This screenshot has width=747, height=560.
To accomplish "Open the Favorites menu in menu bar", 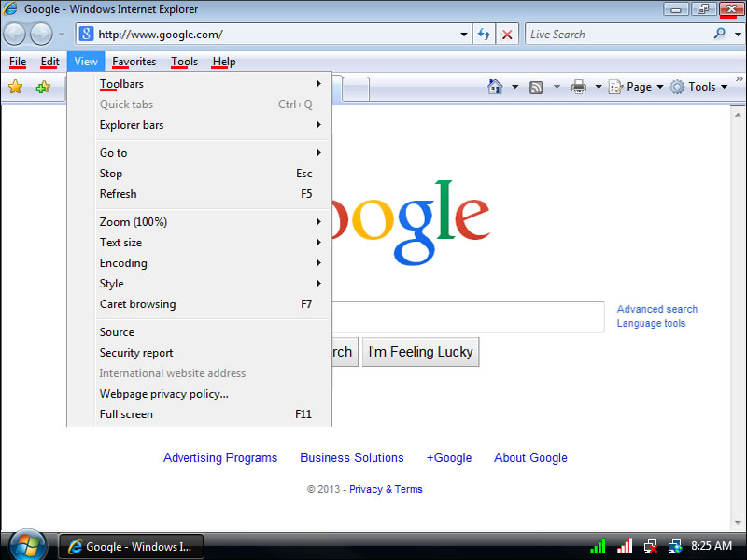I will (134, 62).
